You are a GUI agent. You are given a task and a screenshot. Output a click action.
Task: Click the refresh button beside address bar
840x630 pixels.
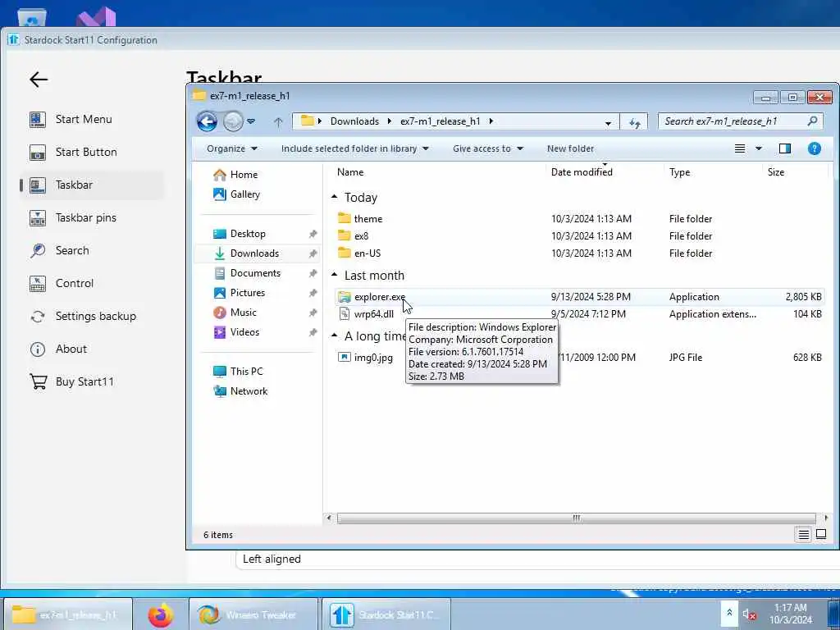(634, 122)
